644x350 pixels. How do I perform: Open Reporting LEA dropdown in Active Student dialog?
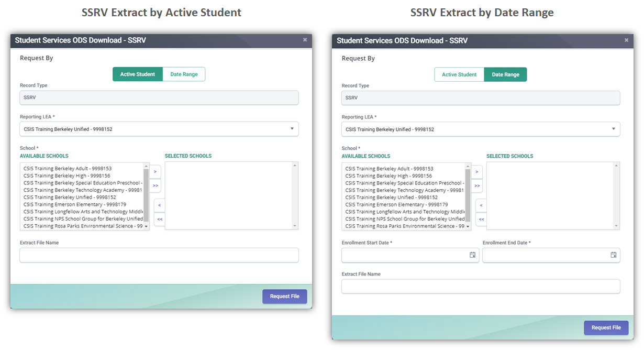[x=159, y=129]
